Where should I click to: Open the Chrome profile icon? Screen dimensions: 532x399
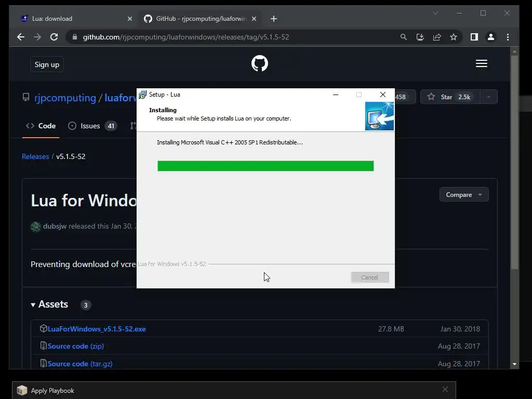coord(491,37)
